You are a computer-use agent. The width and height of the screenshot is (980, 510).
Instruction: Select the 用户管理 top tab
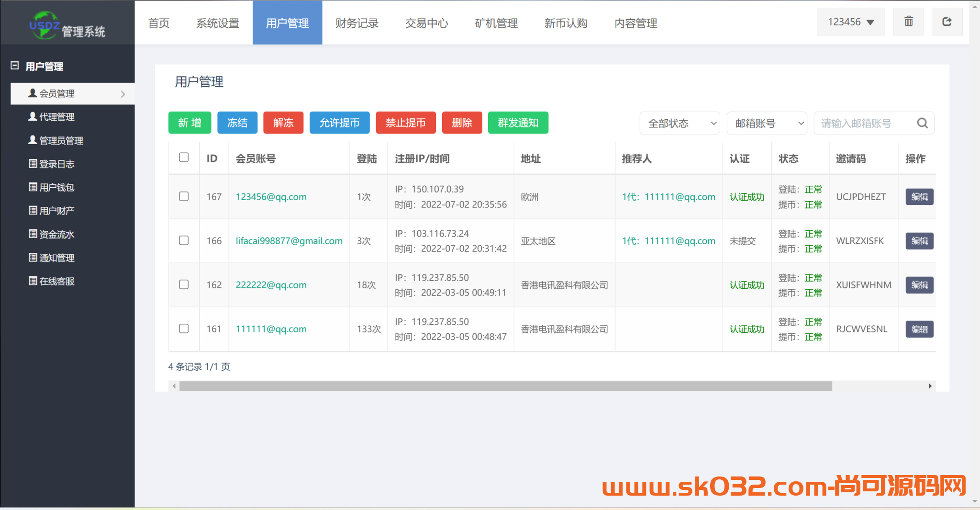[287, 23]
